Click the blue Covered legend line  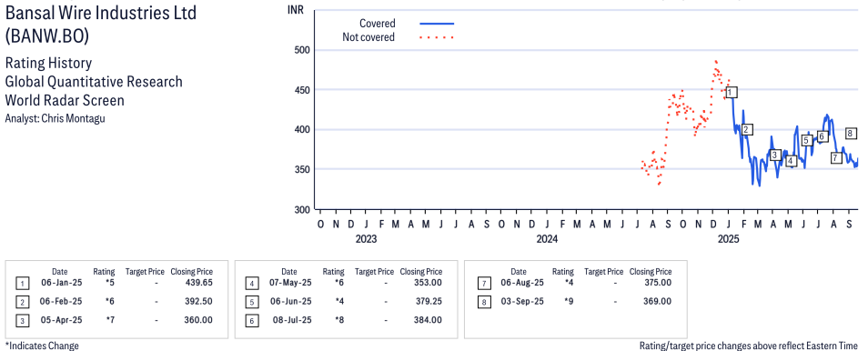click(x=437, y=24)
